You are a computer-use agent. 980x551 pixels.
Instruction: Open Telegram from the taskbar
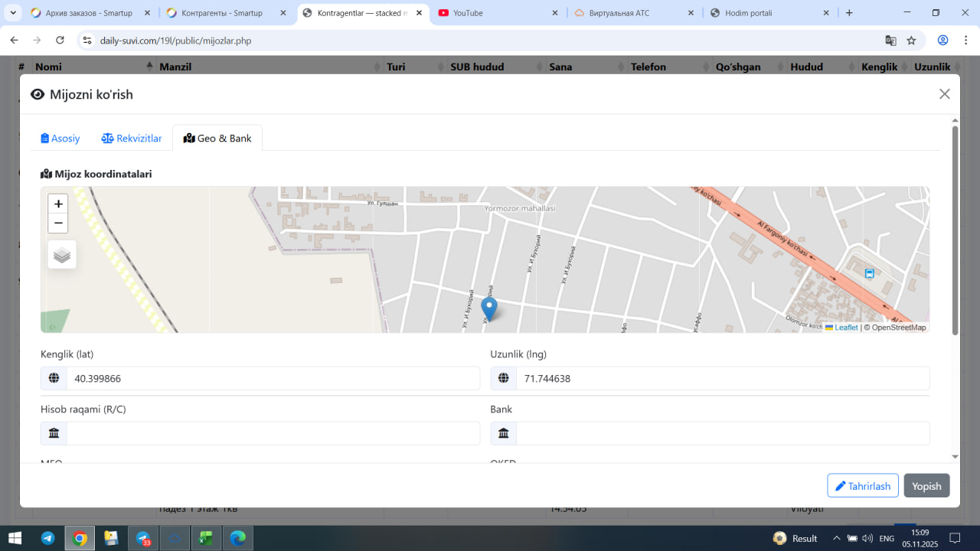pos(47,538)
